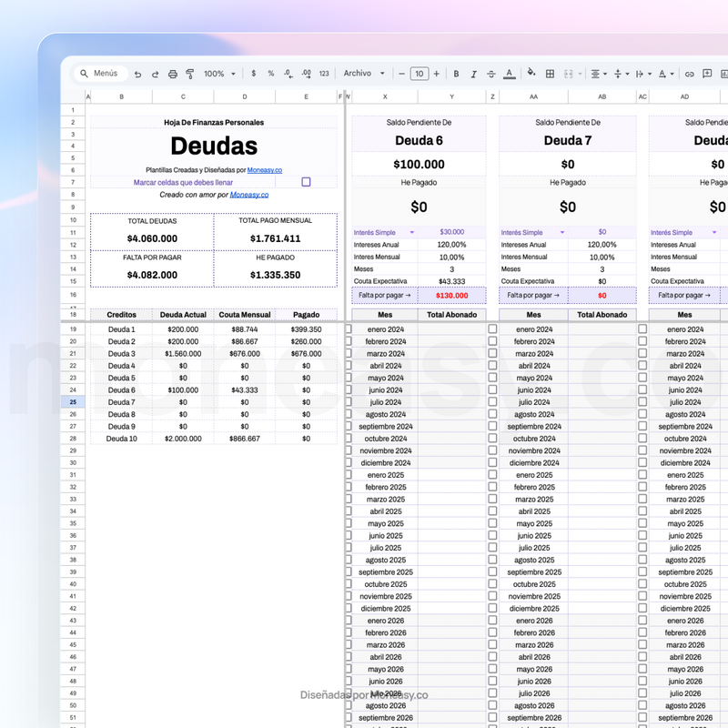This screenshot has height=728, width=728.
Task: Tick the 'Marcar celdas que debes llenar' checkbox
Action: (306, 182)
